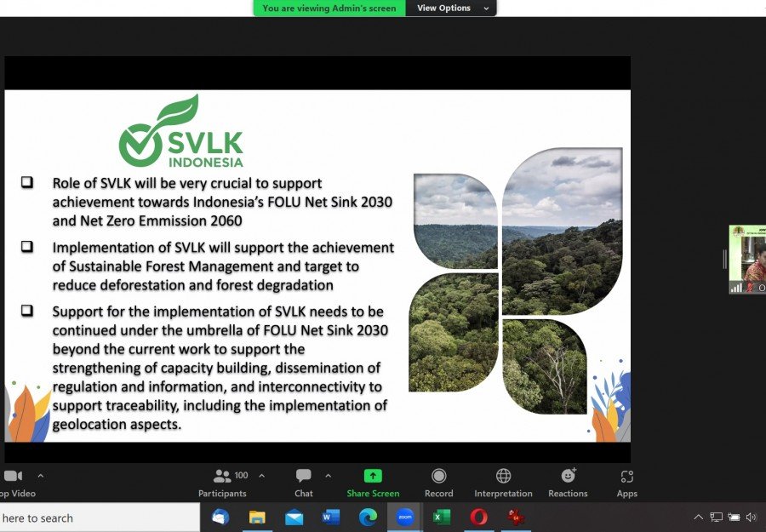Screen dimensions: 766x532
Task: Click the "You are viewing Admin's screen" banner
Action: [x=329, y=8]
